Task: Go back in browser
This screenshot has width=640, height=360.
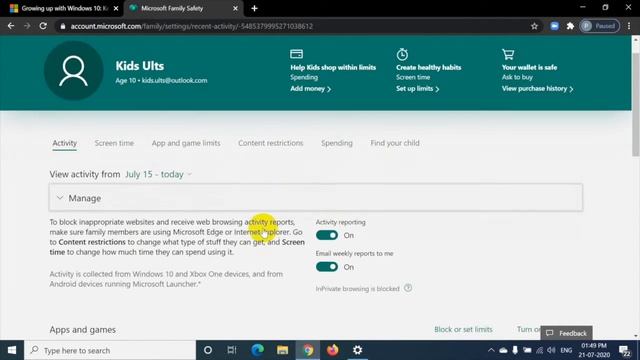Action: pyautogui.click(x=11, y=26)
